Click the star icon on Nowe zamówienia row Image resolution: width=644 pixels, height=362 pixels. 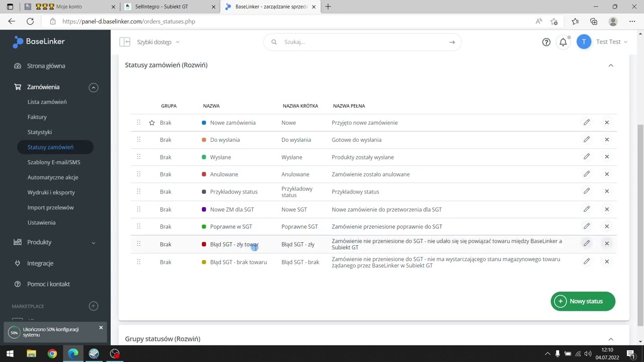pyautogui.click(x=152, y=123)
